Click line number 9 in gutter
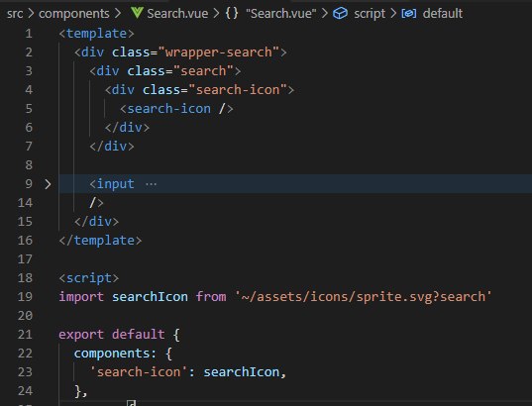 [x=29, y=184]
